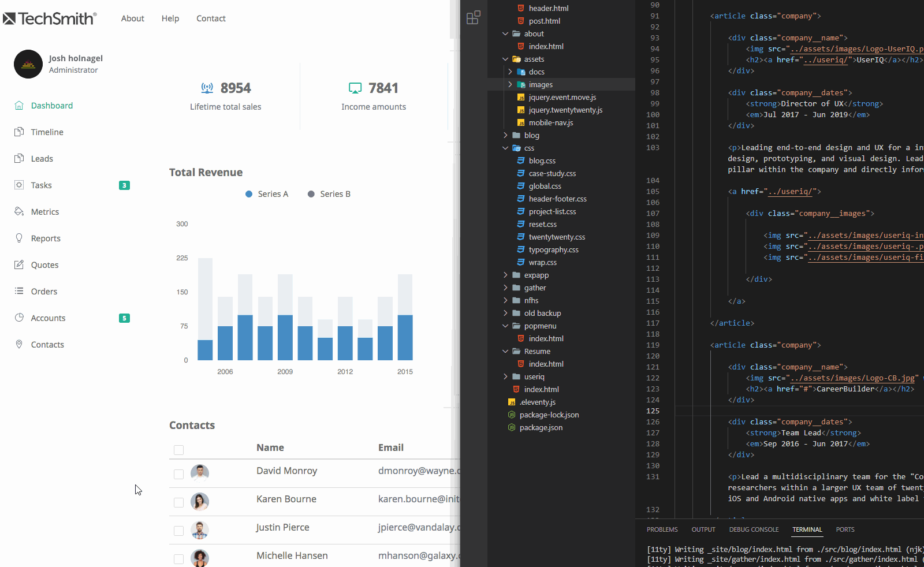Viewport: 924px width, 567px height.
Task: Click the Quotes edit icon
Action: 19,265
